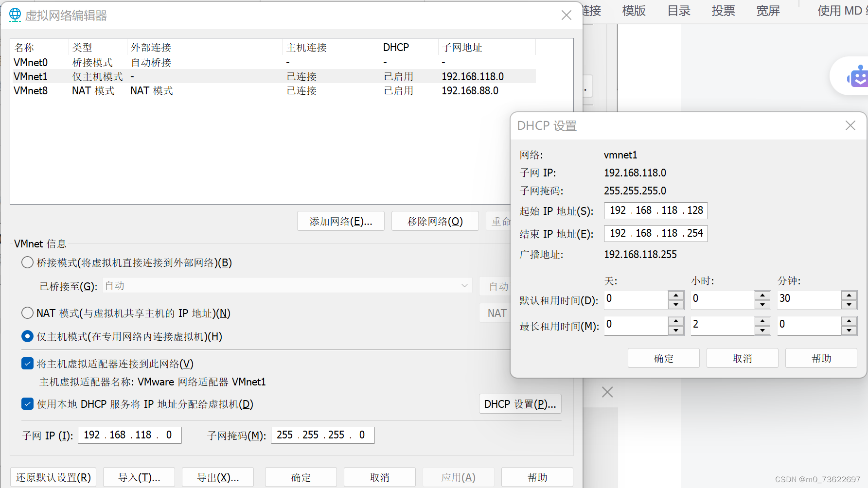Increase 默认租用时间 minutes value
Image resolution: width=868 pixels, height=488 pixels.
pyautogui.click(x=849, y=295)
